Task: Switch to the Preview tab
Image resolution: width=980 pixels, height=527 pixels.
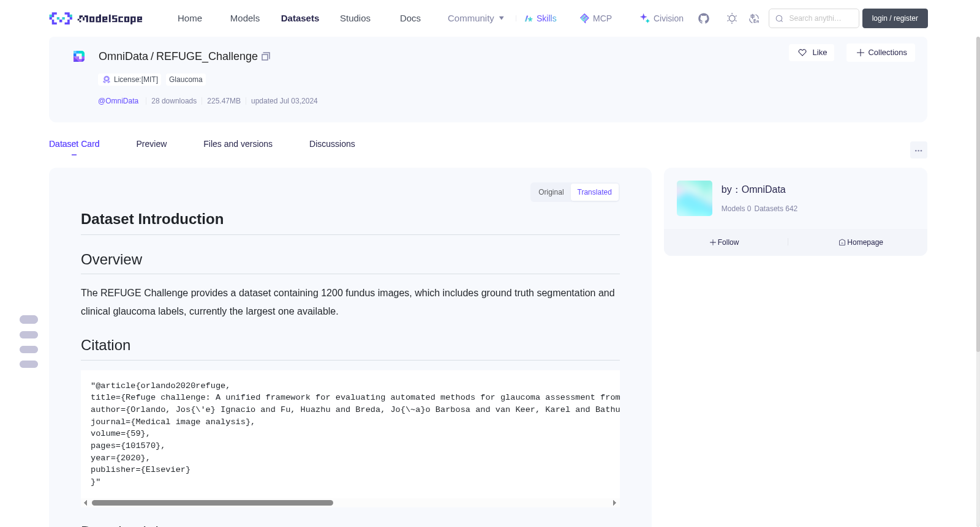Action: click(x=151, y=144)
